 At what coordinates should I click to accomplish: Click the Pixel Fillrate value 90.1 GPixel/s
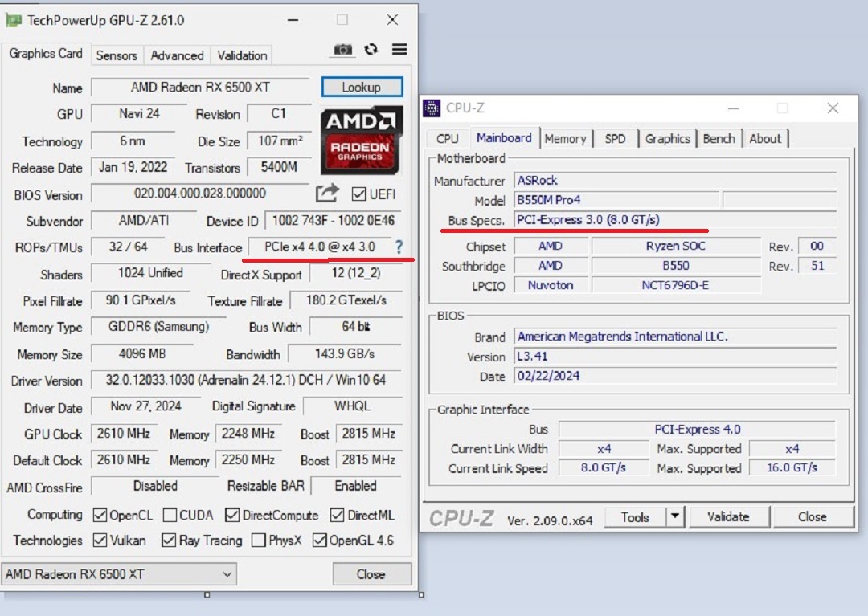click(141, 300)
